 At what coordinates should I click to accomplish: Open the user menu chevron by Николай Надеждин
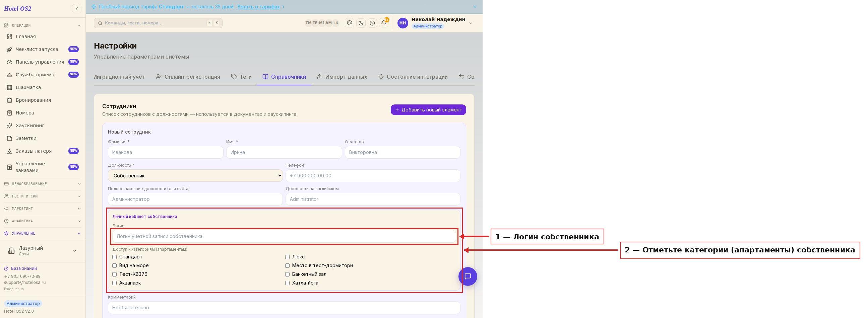coord(471,23)
